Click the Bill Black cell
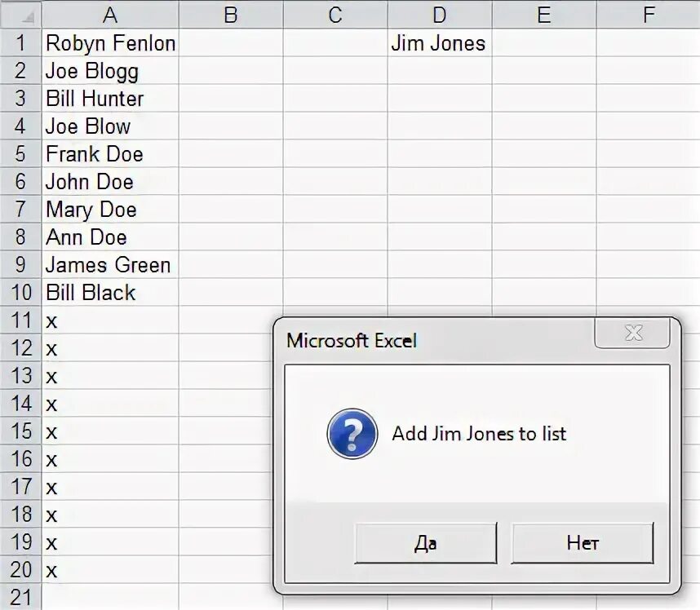Image resolution: width=700 pixels, height=610 pixels. pos(110,292)
